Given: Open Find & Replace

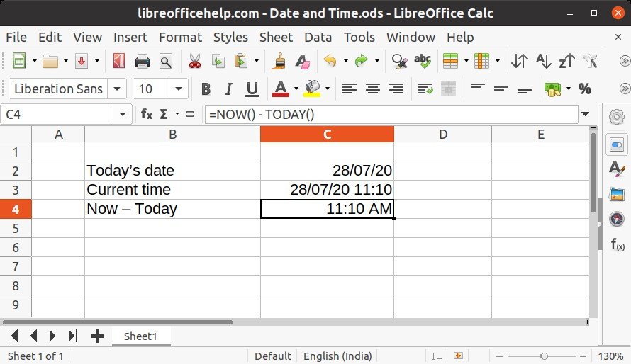Looking at the screenshot, I should pyautogui.click(x=399, y=61).
